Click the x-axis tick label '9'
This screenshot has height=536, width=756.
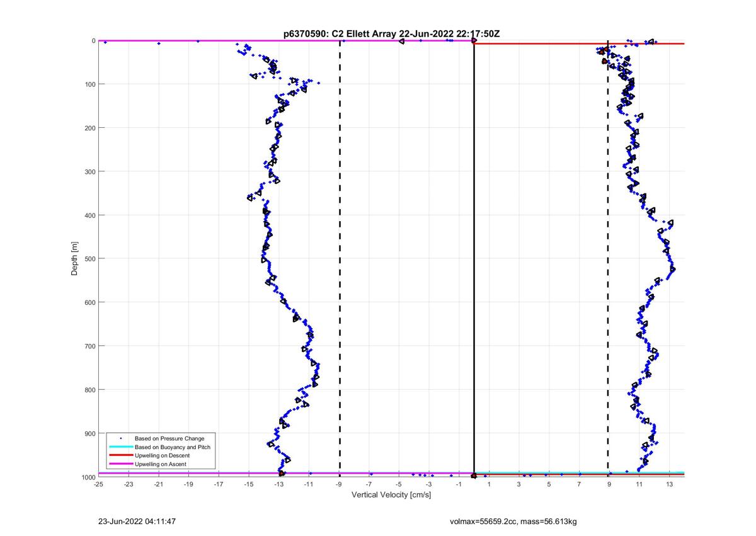coord(609,484)
